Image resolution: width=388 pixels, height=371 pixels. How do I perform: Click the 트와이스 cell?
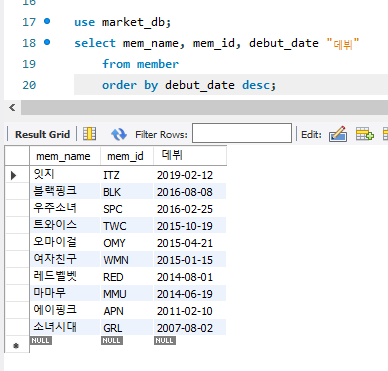pos(65,226)
